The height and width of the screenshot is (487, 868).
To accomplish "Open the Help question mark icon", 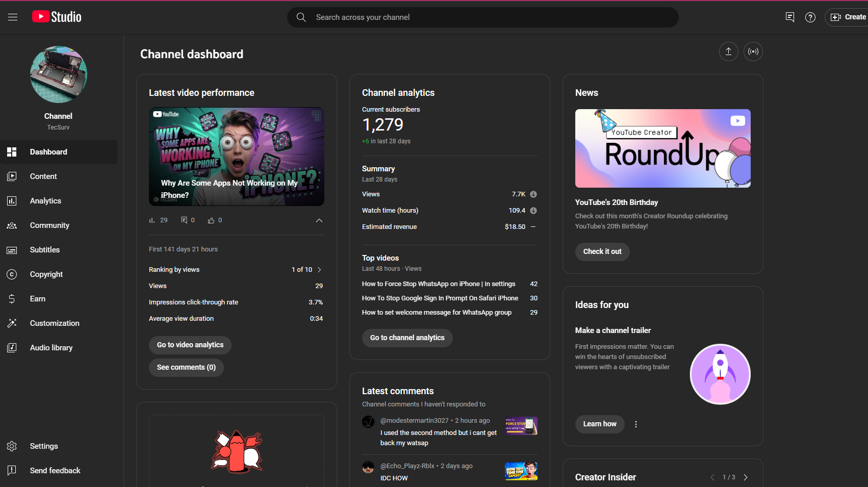I will 810,17.
